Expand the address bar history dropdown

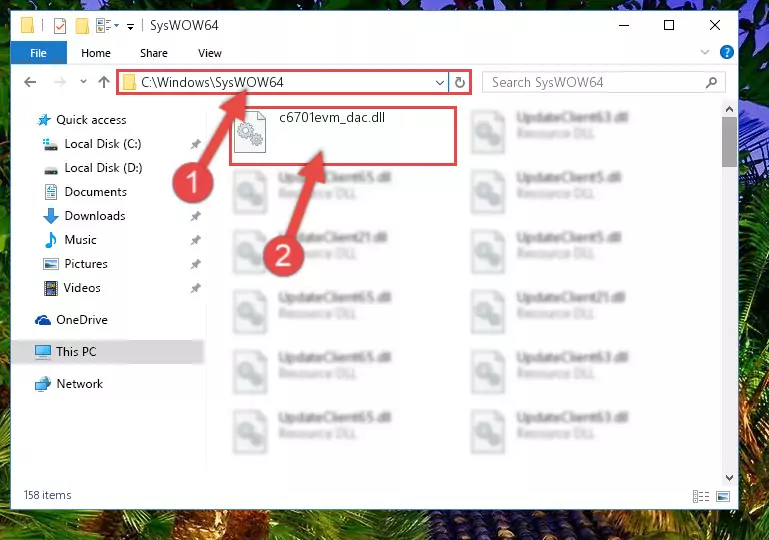440,82
